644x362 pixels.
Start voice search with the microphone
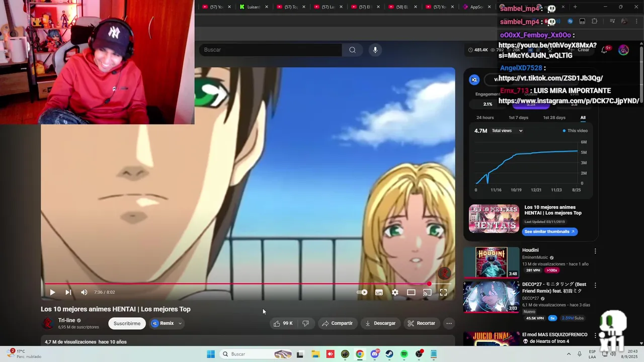click(375, 50)
